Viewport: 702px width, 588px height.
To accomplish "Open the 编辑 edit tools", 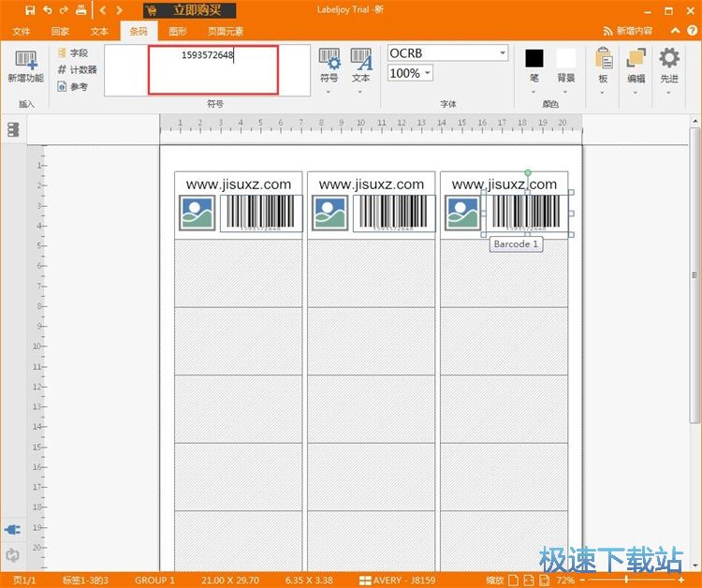I will click(x=636, y=66).
